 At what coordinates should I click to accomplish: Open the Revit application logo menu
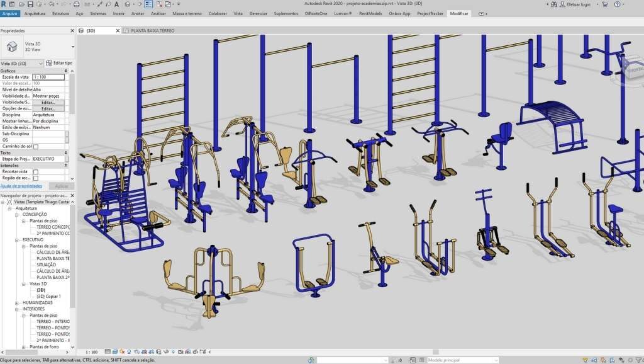click(x=4, y=4)
